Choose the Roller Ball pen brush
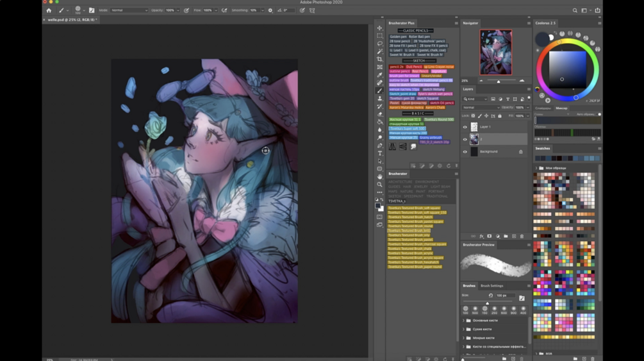 click(x=419, y=37)
